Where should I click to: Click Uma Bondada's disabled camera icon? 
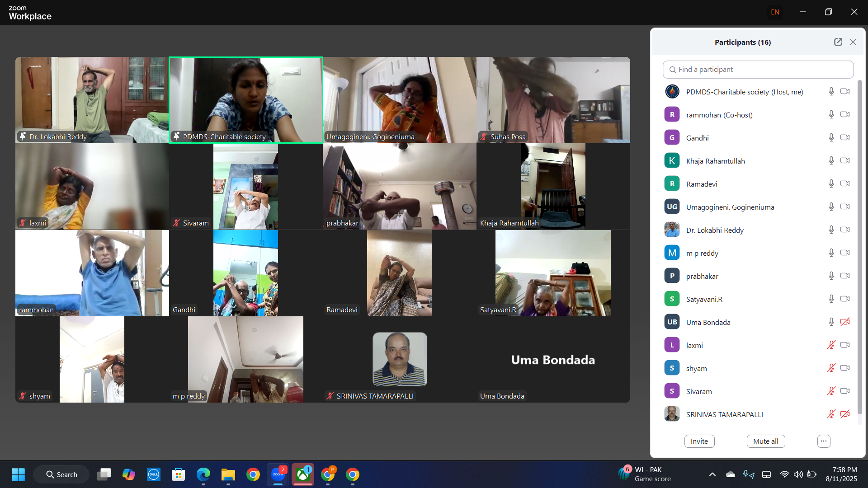click(x=845, y=322)
